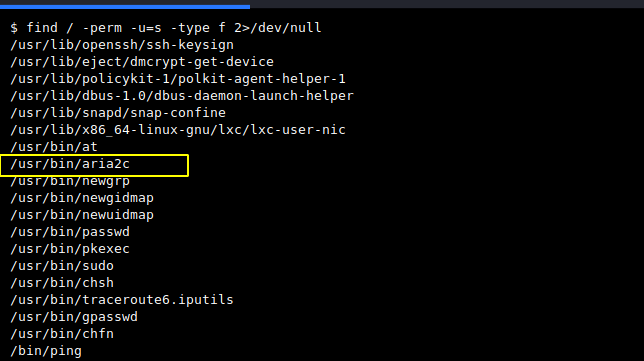Click the /usr/bin/passwd entry
644x361 pixels.
point(70,232)
